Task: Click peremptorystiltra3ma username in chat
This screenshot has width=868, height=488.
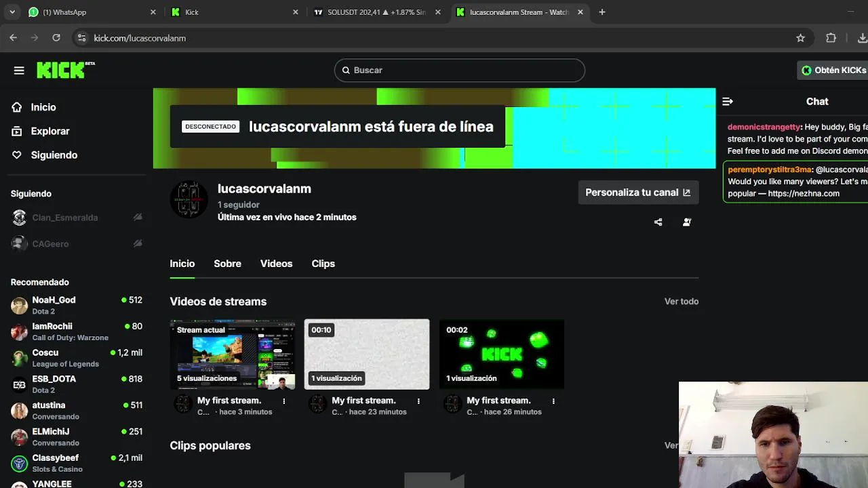Action: tap(770, 169)
